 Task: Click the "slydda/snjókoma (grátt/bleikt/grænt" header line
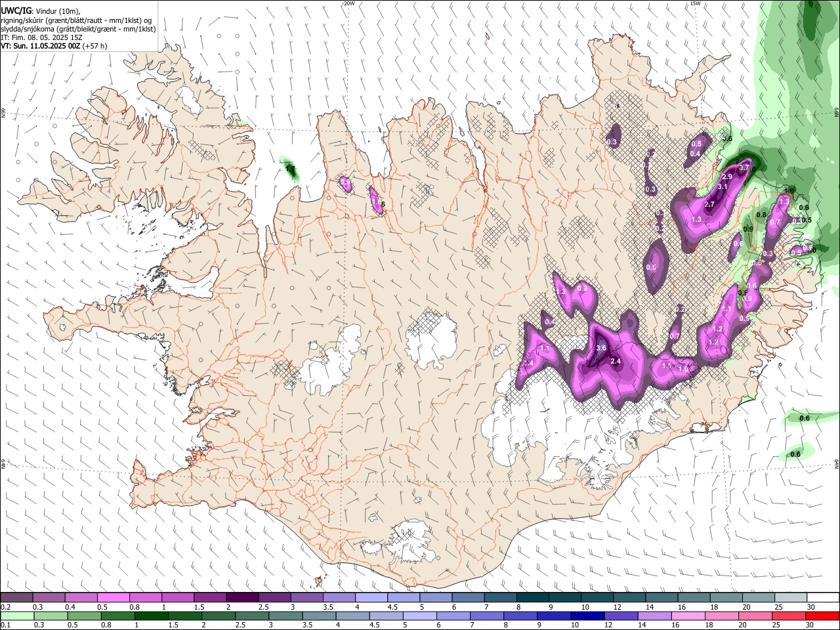(78, 29)
